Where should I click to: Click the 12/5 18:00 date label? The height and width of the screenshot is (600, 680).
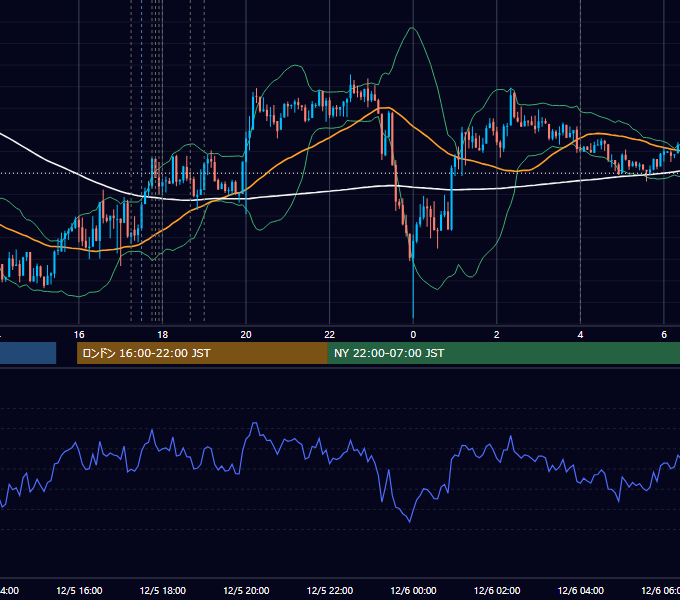163,590
